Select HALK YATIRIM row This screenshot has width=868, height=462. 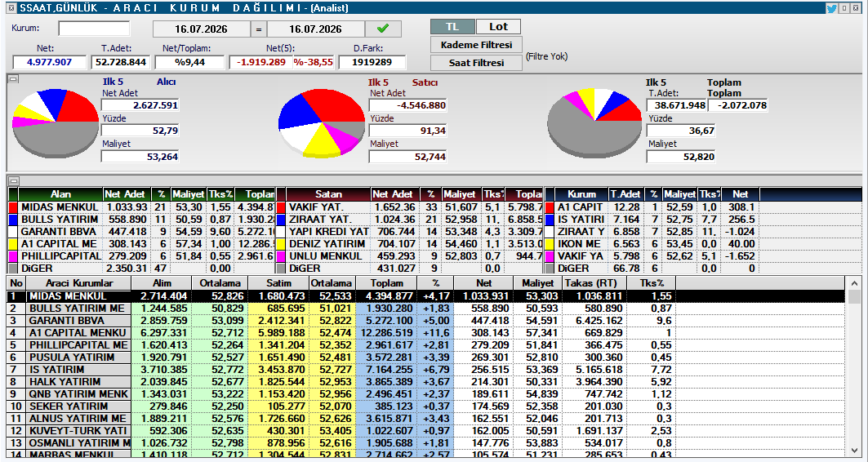click(x=427, y=382)
